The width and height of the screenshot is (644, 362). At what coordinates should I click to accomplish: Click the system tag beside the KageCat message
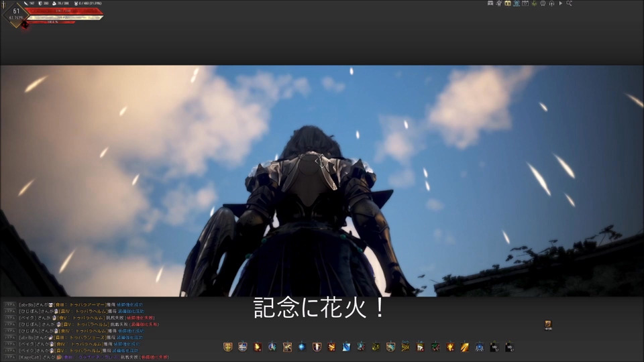(x=9, y=357)
